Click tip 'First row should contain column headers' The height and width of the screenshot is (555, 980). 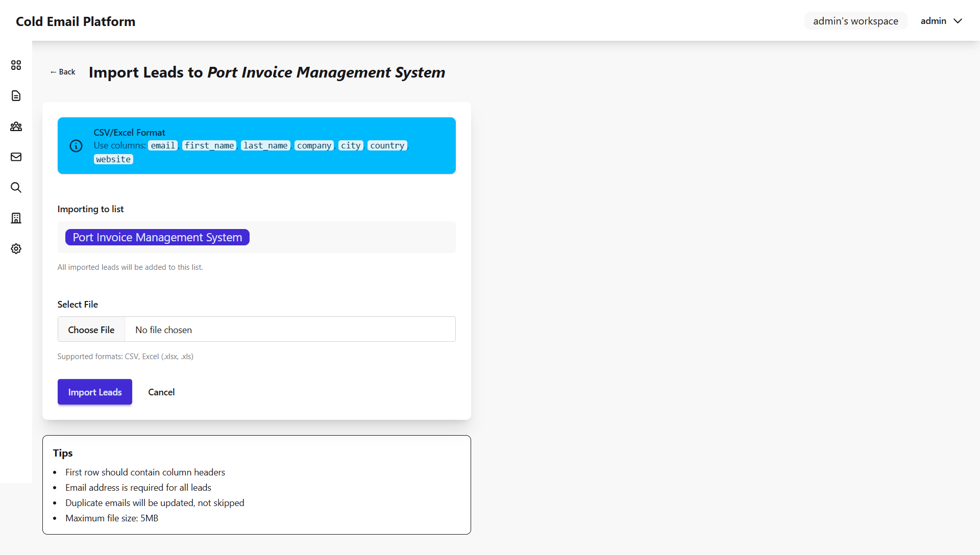click(x=145, y=472)
